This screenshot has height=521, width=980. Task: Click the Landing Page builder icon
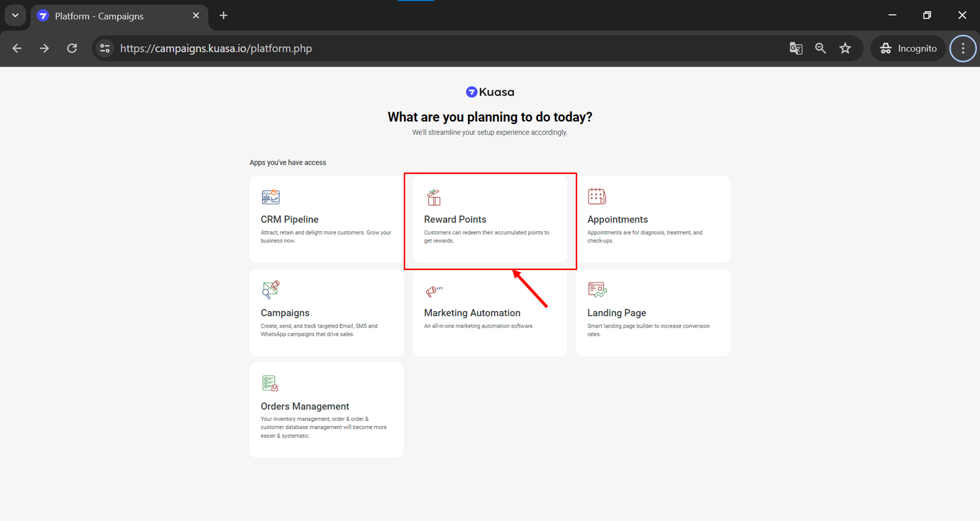pos(597,290)
